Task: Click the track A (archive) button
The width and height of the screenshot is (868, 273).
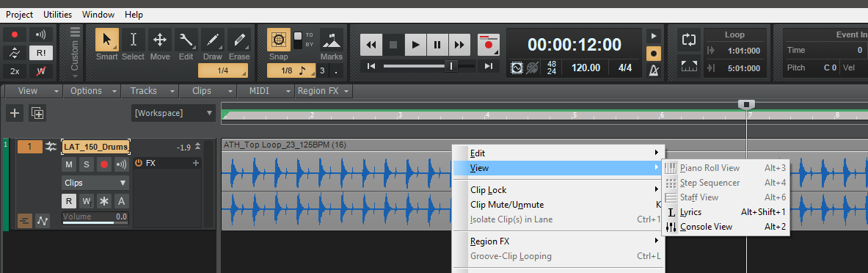Action: 120,200
